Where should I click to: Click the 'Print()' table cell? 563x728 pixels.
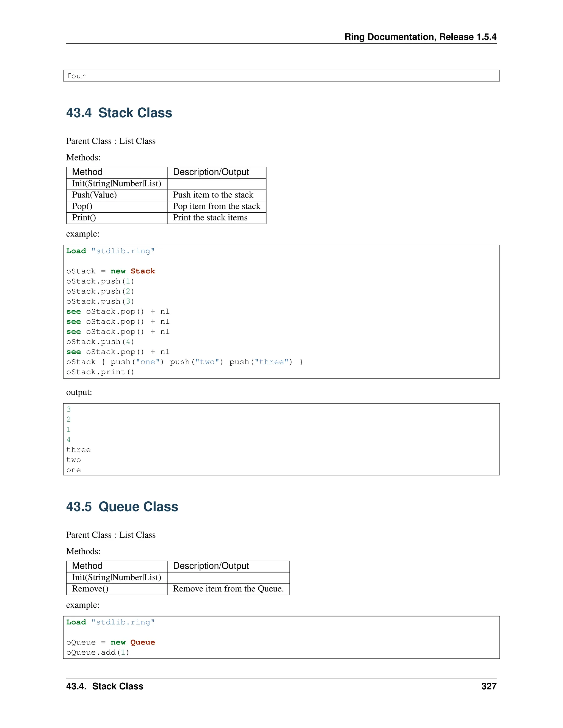pyautogui.click(x=84, y=218)
